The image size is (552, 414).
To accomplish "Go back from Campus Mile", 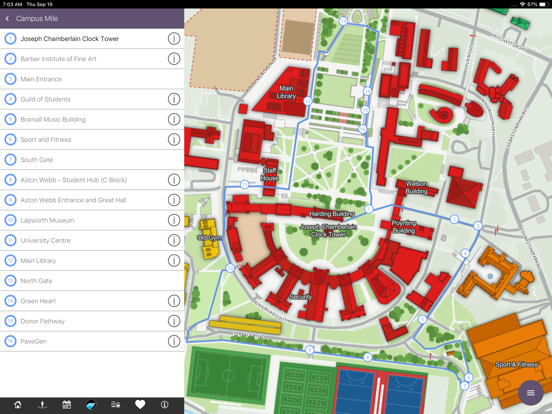I will [x=7, y=18].
